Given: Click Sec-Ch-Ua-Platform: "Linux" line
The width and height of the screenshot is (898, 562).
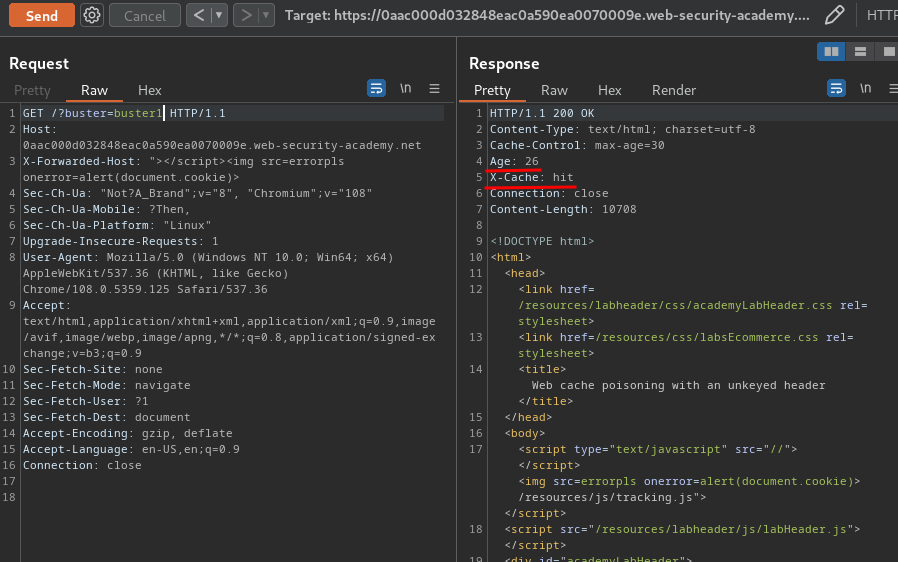Looking at the screenshot, I should [x=117, y=226].
